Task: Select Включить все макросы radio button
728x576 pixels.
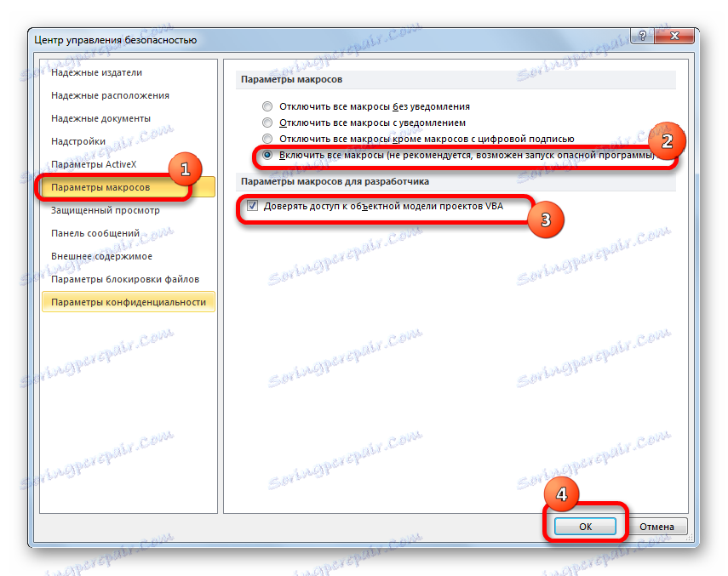Action: pyautogui.click(x=267, y=155)
